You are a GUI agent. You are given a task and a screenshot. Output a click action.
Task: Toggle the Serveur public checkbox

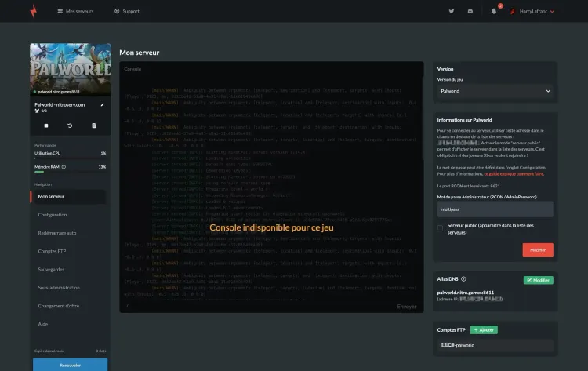pos(440,228)
